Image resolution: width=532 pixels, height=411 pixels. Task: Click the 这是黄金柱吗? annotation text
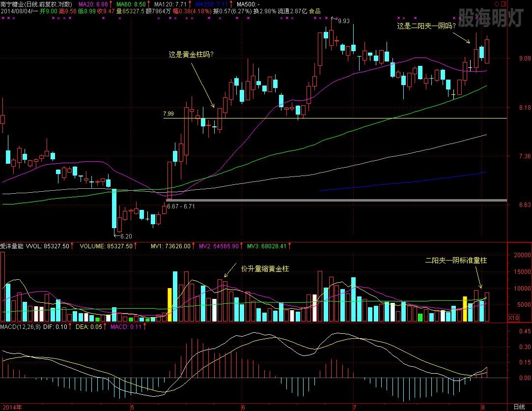pos(191,55)
